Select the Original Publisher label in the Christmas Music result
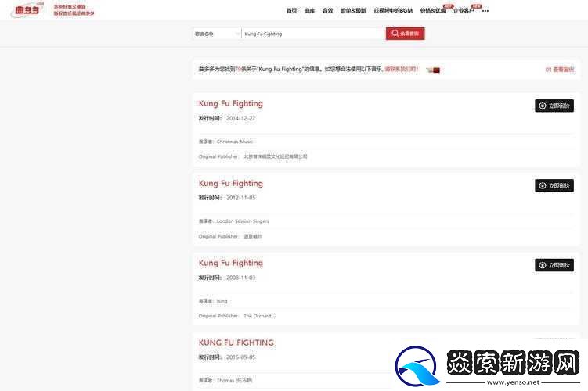This screenshot has width=588, height=391. pos(218,156)
